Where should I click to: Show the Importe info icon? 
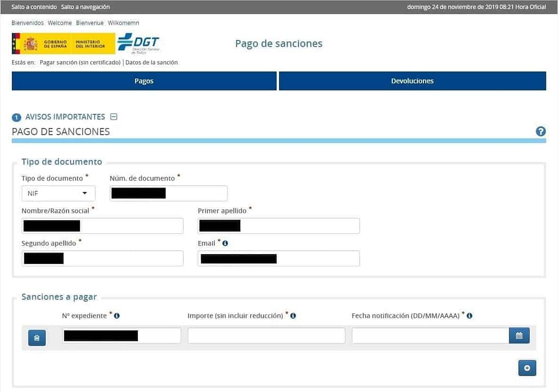coord(293,316)
